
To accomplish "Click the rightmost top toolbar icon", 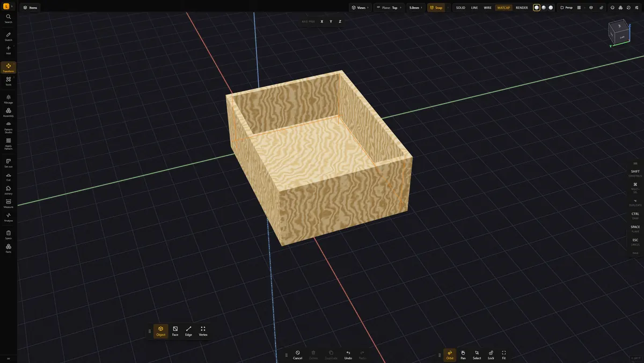I will pyautogui.click(x=637, y=8).
